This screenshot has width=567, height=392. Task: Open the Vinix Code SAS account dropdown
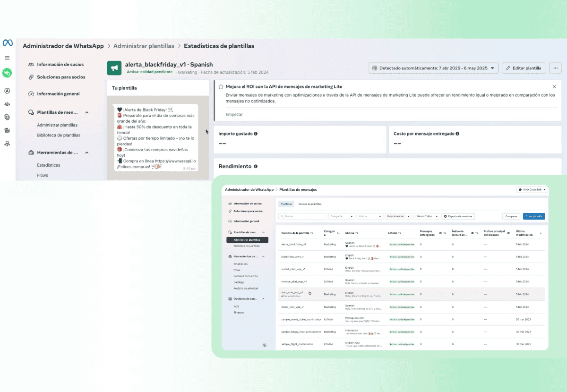click(x=532, y=190)
